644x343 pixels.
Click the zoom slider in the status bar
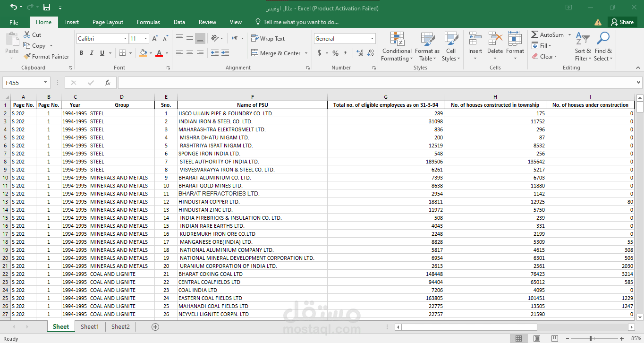(x=591, y=338)
